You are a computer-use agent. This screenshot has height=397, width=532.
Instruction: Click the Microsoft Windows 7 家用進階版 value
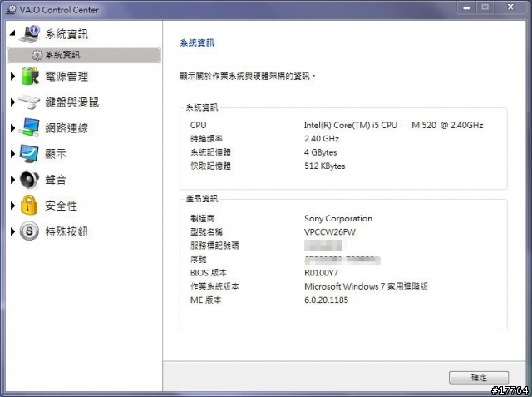pos(366,286)
